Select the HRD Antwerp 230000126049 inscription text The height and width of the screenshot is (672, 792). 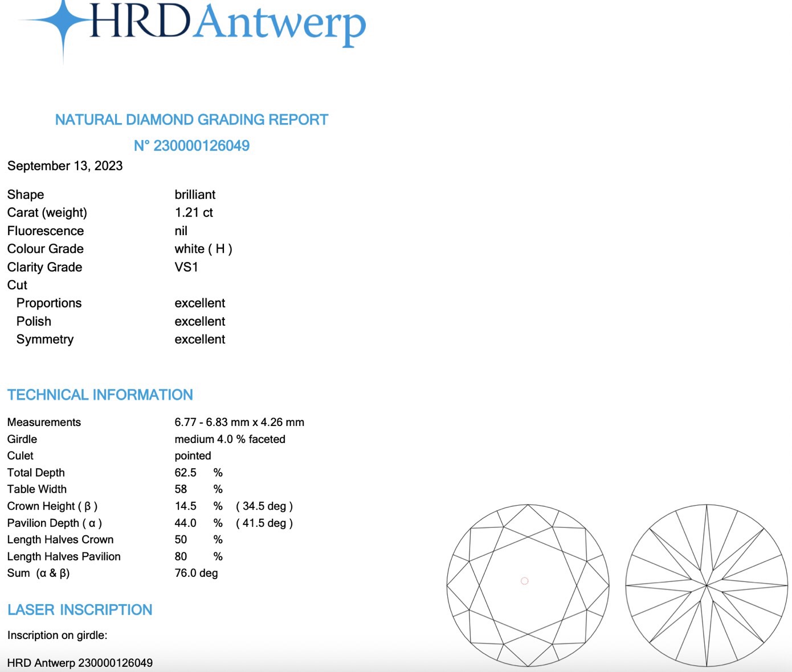click(80, 663)
